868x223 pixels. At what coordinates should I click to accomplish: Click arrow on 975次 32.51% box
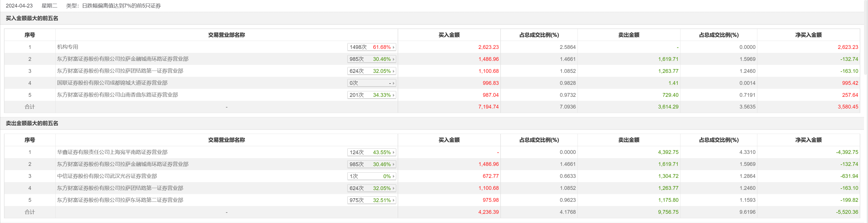(x=393, y=200)
